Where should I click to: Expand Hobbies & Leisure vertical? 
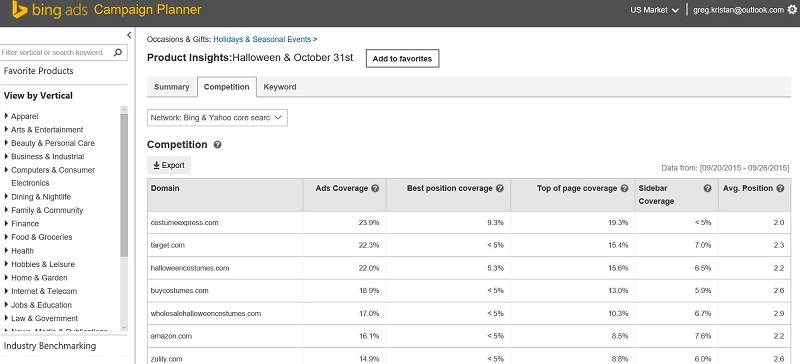pyautogui.click(x=6, y=264)
